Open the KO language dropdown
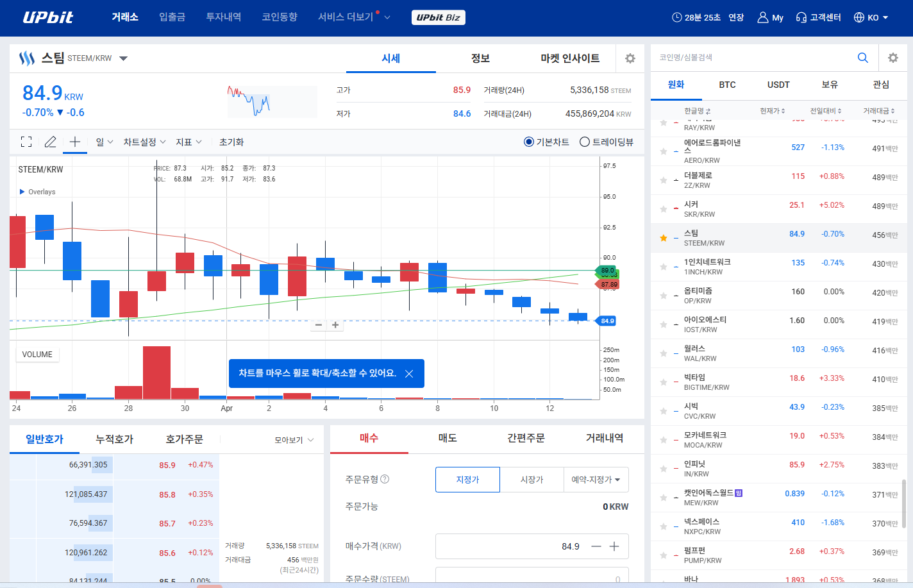Viewport: 913px width, 588px height. (871, 17)
